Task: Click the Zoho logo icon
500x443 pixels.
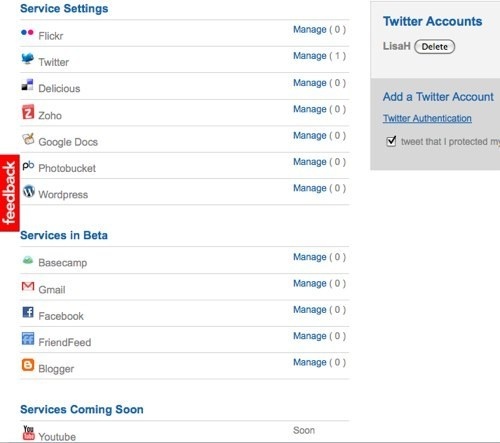Action: click(x=28, y=112)
